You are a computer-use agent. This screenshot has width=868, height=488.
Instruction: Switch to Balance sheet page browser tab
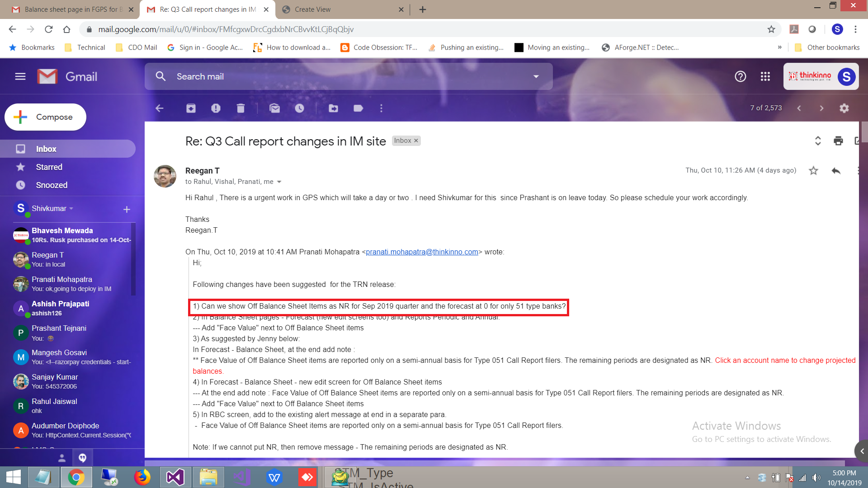[x=72, y=9]
